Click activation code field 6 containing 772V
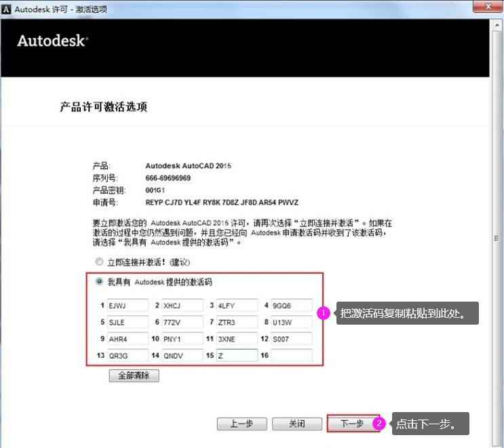 click(182, 322)
